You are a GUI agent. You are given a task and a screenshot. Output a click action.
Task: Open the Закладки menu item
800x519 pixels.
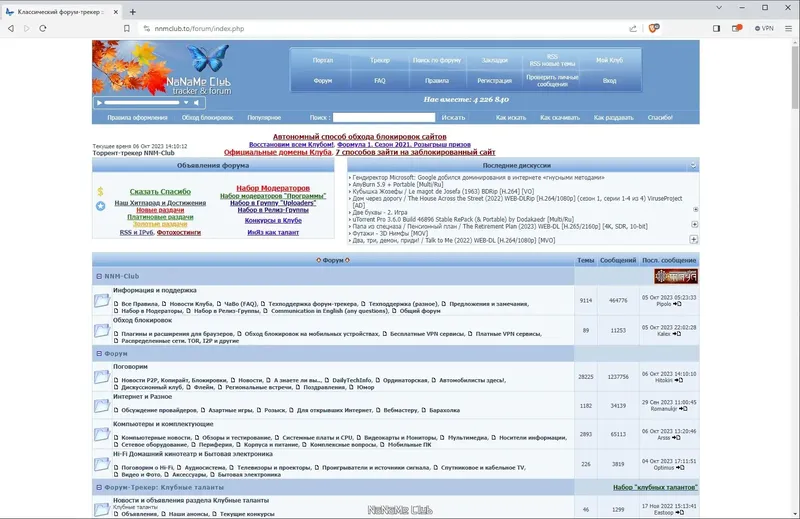[x=494, y=60]
